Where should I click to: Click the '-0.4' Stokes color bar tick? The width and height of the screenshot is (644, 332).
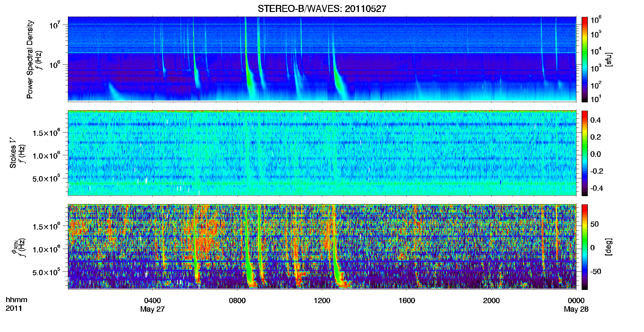597,188
